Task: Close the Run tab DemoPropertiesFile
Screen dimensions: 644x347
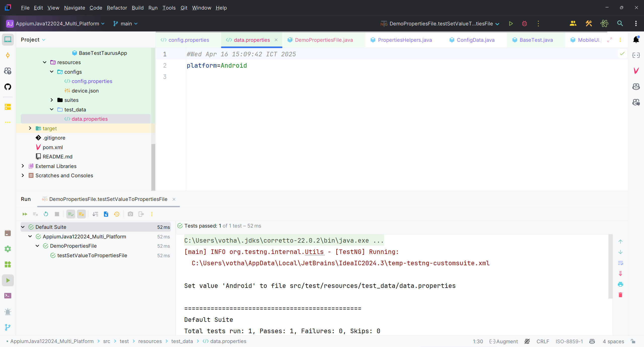Action: coord(174,199)
